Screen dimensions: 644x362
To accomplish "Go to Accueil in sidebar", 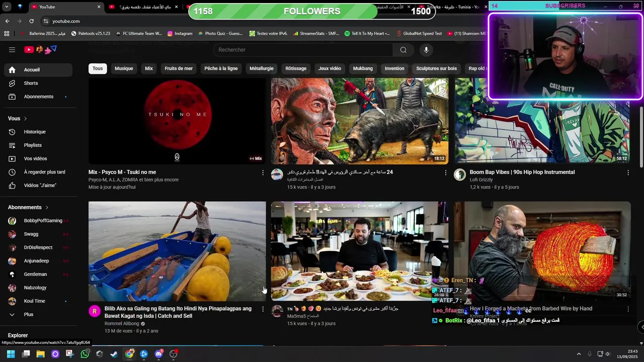I will [38, 70].
